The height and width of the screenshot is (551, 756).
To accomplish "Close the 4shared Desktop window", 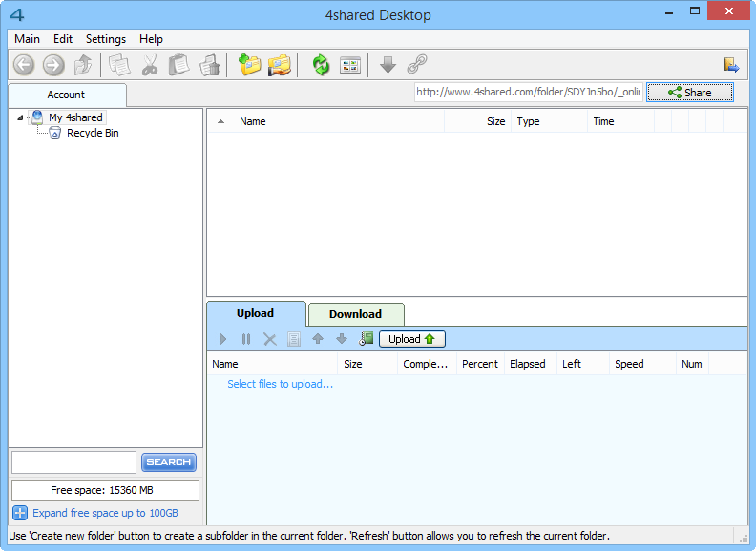I will point(728,11).
